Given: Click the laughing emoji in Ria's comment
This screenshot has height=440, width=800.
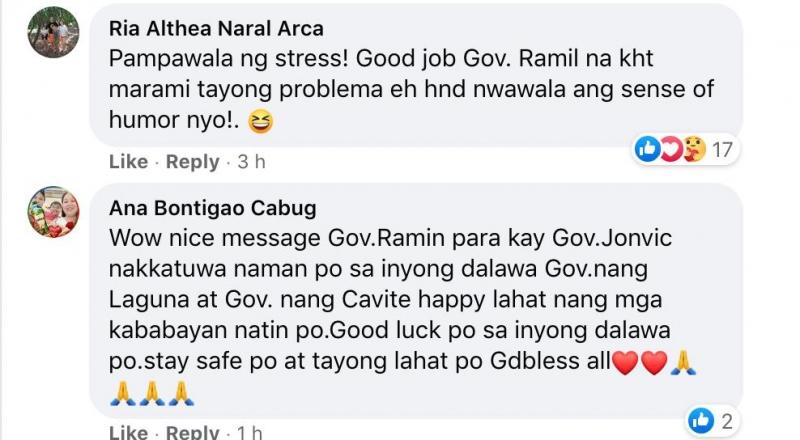Looking at the screenshot, I should click(260, 122).
